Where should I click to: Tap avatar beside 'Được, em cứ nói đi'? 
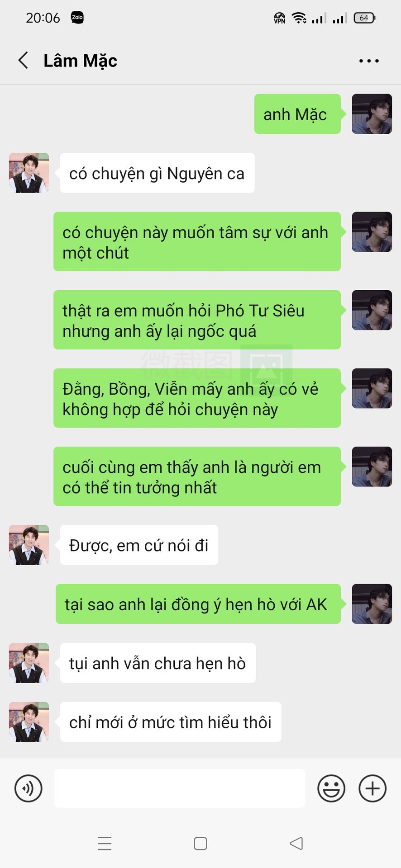29,545
